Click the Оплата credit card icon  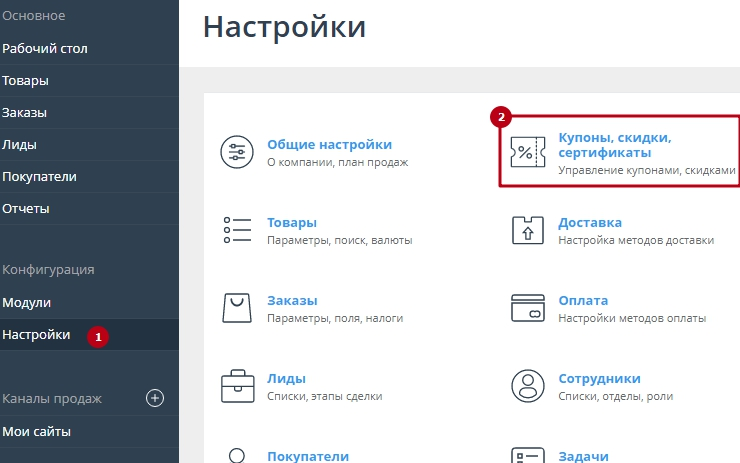[527, 308]
